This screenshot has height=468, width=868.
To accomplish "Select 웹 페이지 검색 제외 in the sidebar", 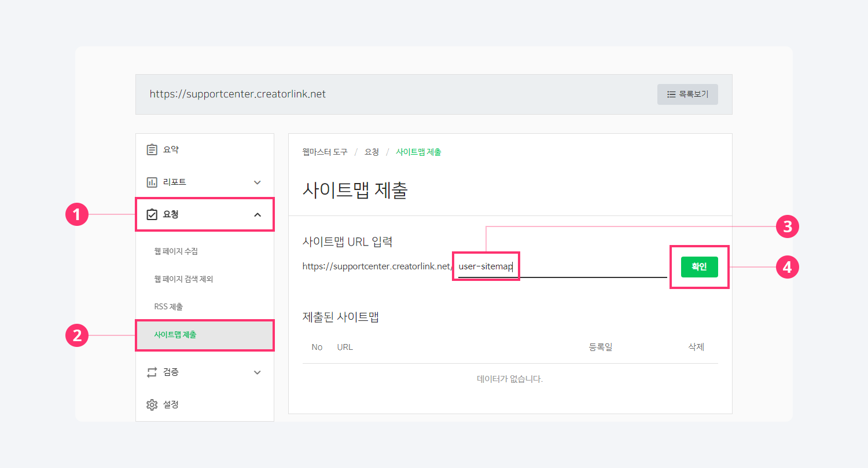I will click(x=183, y=279).
